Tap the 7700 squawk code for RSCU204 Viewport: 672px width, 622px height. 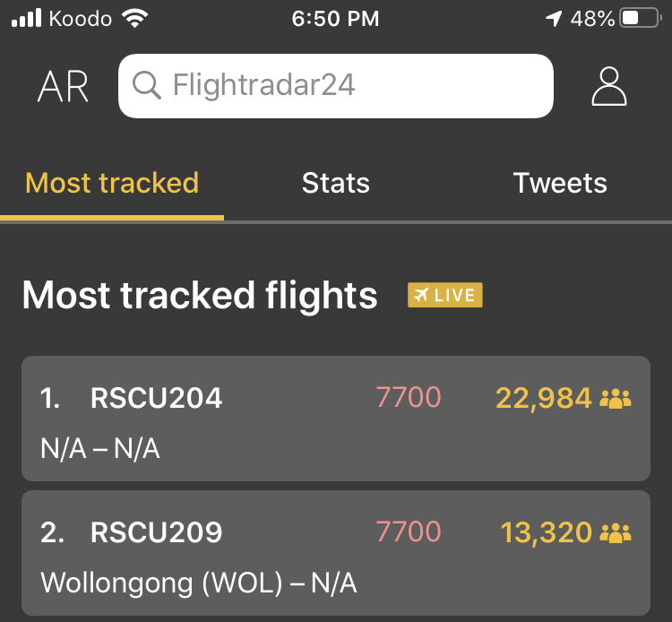[409, 398]
